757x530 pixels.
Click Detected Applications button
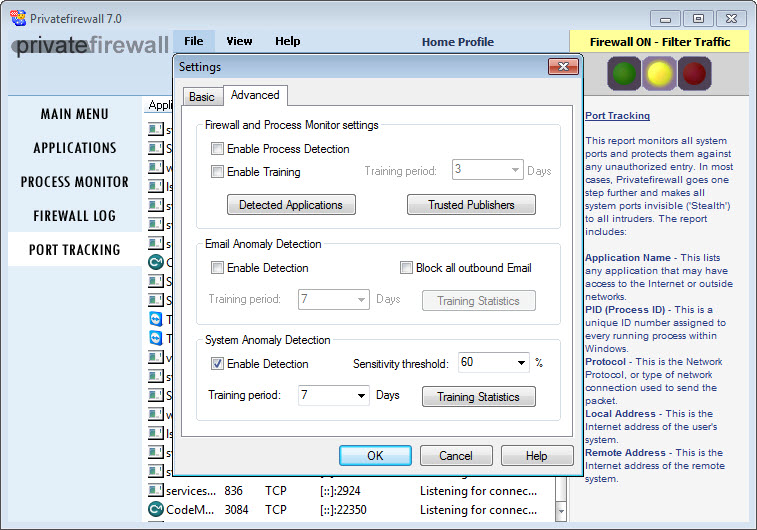coord(291,205)
